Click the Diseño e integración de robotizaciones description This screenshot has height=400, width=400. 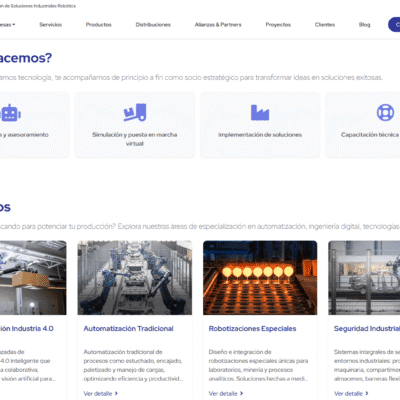click(x=258, y=365)
